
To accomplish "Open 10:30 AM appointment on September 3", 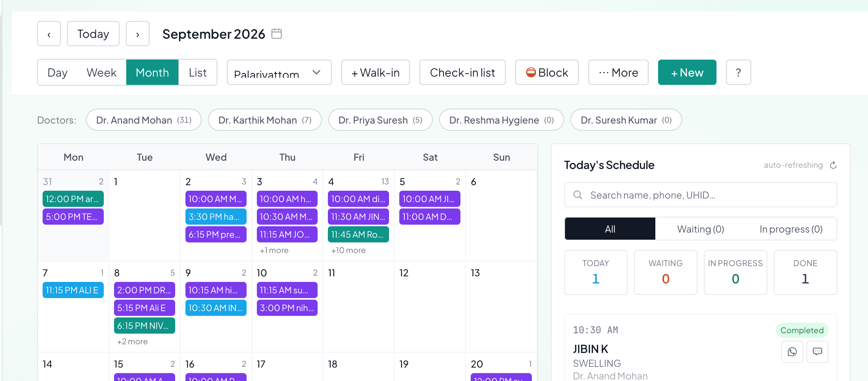I will tap(287, 217).
